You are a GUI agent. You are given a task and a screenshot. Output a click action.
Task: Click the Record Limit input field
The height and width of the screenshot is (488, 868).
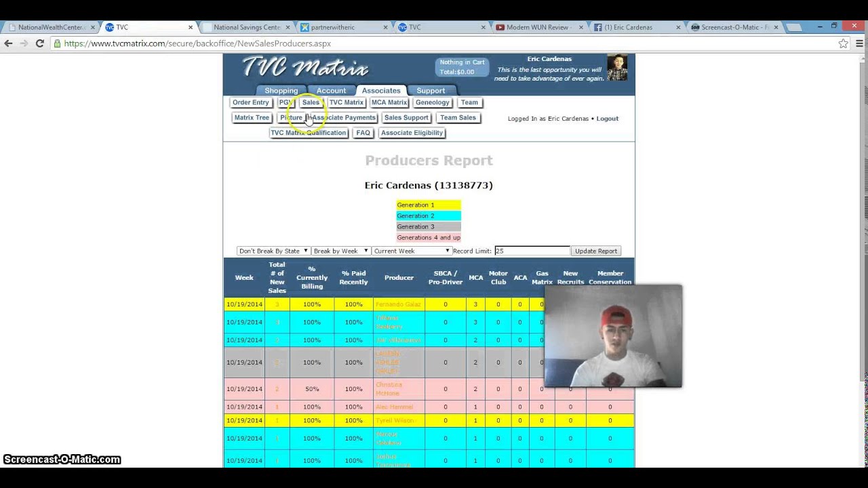(532, 251)
